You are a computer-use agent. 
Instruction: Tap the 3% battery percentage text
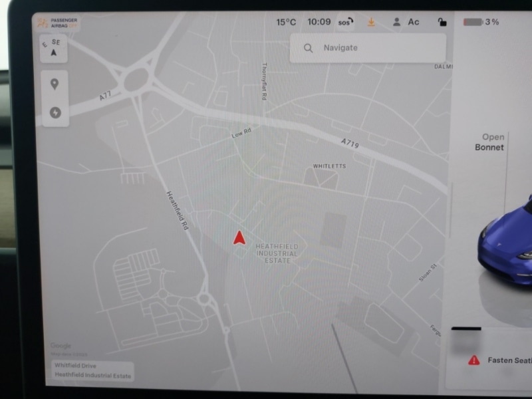click(x=492, y=22)
